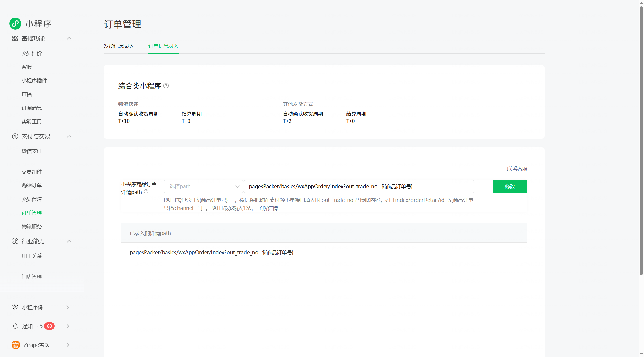Open the 联系客服 link

click(517, 169)
